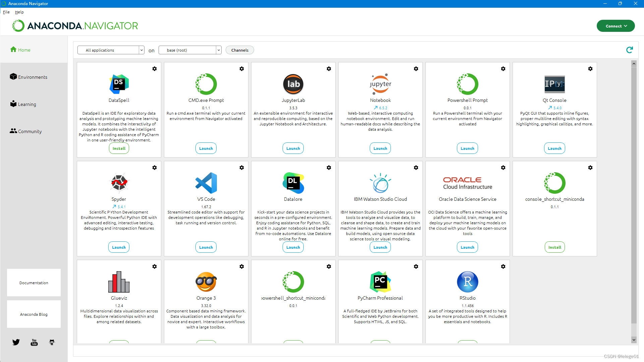
Task: Open the Anaconda Blog link
Action: pyautogui.click(x=34, y=314)
